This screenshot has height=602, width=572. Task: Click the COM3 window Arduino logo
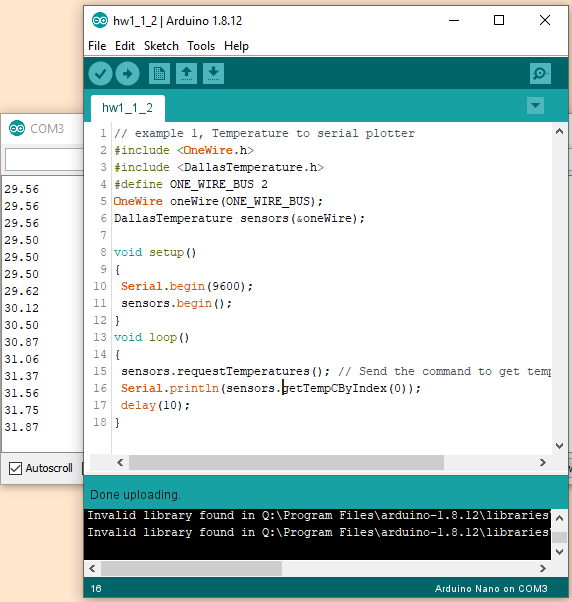tap(17, 128)
